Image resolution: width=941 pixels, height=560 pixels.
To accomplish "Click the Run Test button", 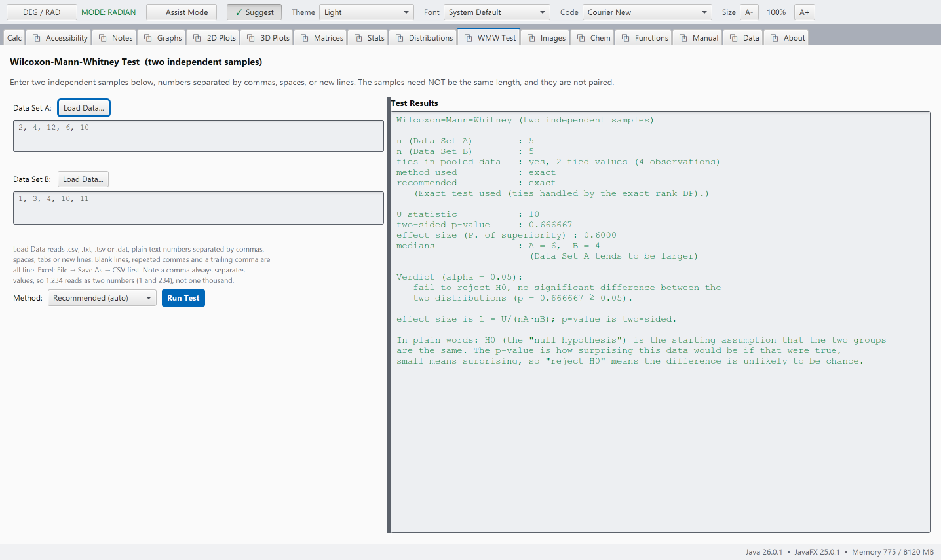I will [183, 298].
